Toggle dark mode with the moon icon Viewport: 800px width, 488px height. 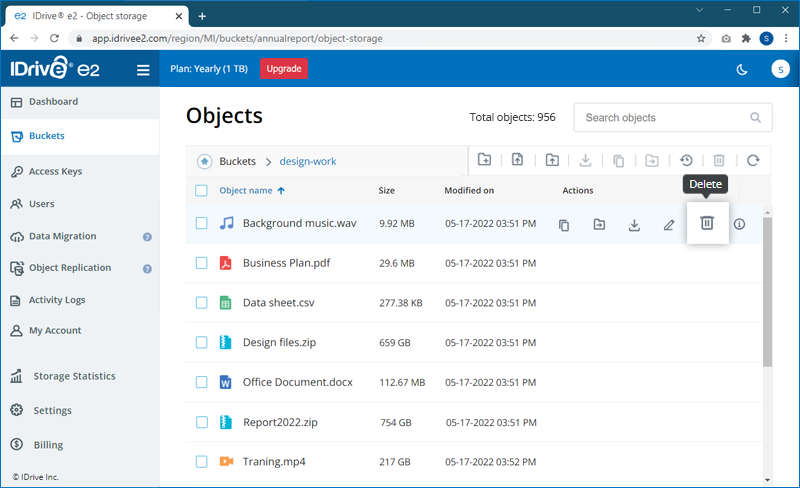[x=742, y=69]
